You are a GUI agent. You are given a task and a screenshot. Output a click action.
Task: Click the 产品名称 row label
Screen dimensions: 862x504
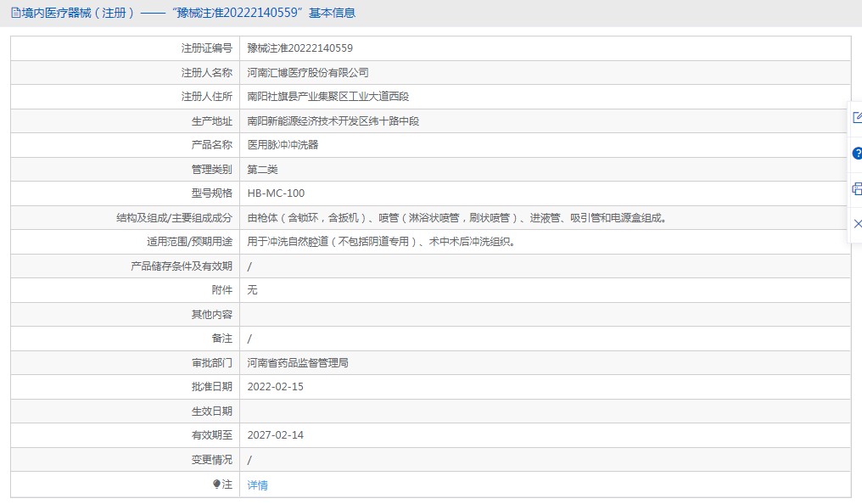coord(211,145)
